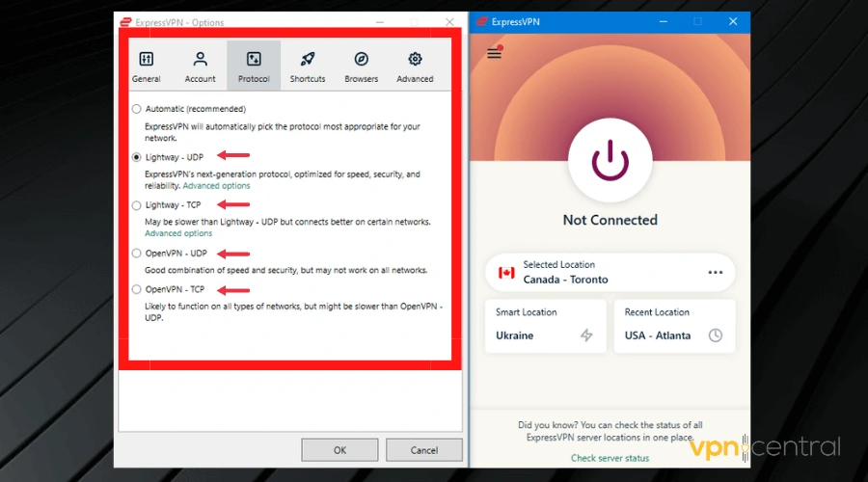Open the Advanced tab

coord(415,67)
